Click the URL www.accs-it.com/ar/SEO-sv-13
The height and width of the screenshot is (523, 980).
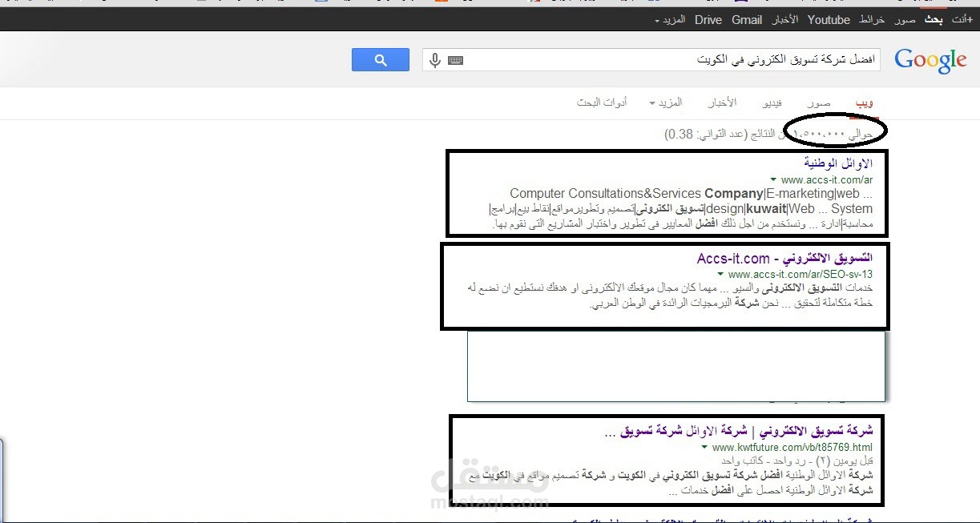click(801, 275)
